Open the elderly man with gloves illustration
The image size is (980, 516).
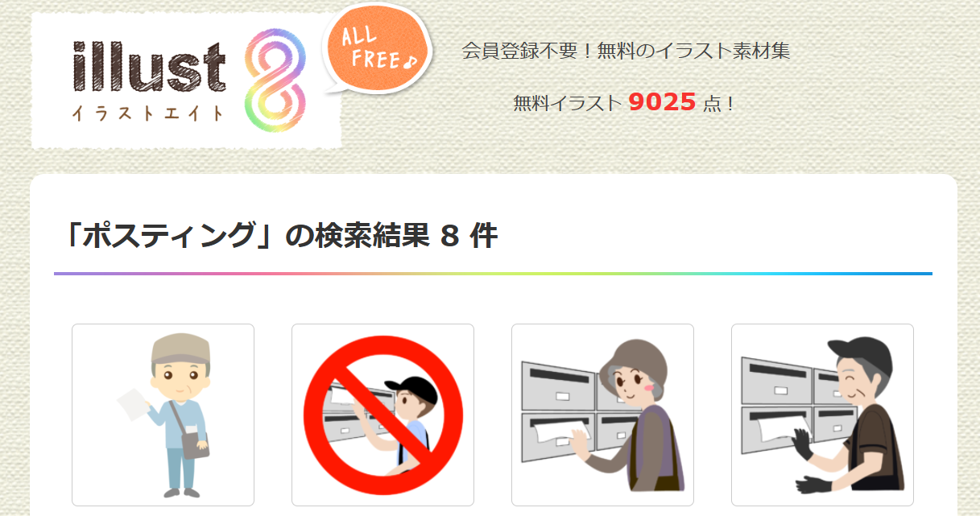[822, 415]
